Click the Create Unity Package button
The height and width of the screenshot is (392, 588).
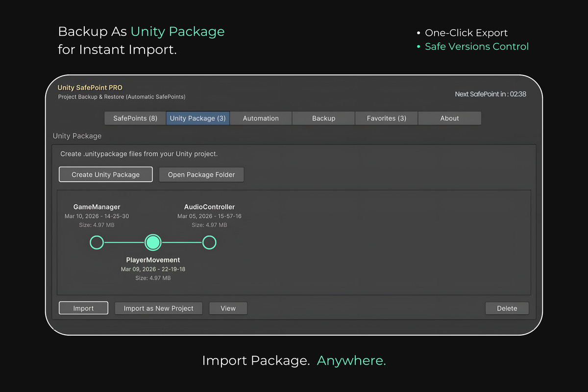pos(106,174)
